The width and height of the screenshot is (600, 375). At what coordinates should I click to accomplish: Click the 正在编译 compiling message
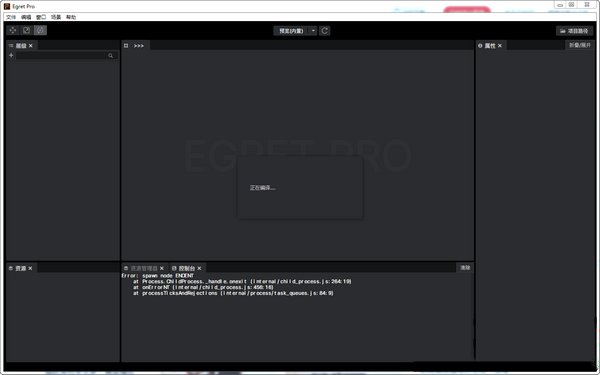point(262,188)
